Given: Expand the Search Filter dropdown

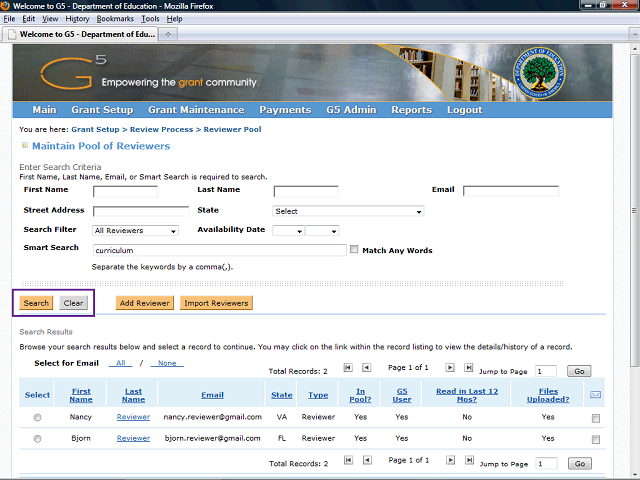Looking at the screenshot, I should click(x=135, y=231).
